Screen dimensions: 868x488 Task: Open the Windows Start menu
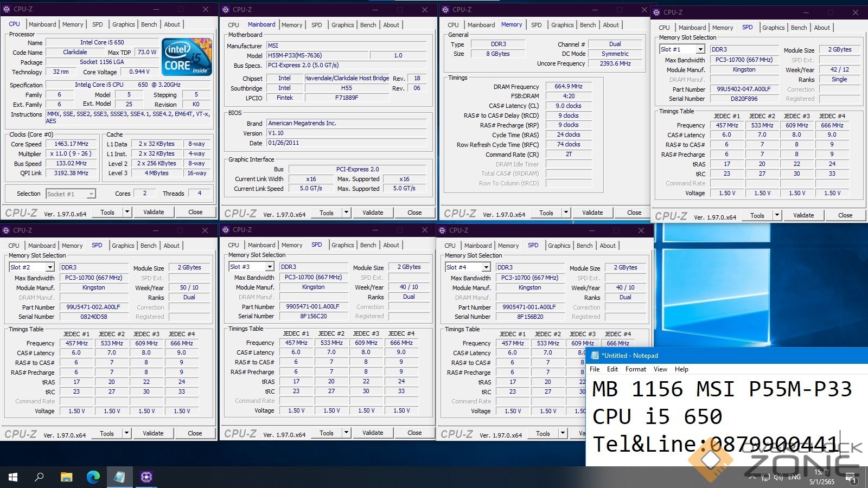click(13, 477)
